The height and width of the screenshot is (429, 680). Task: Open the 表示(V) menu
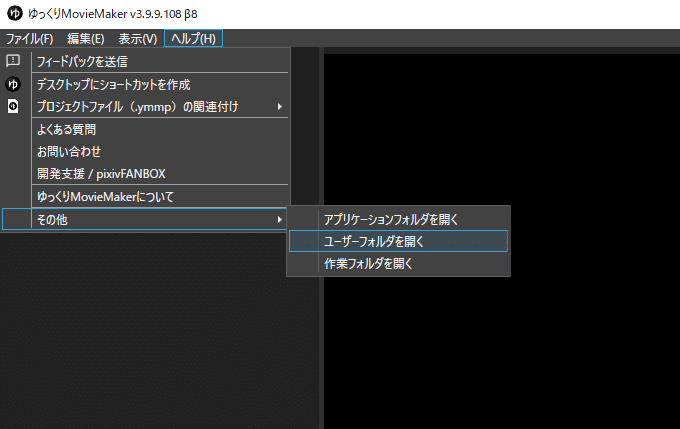pyautogui.click(x=138, y=39)
